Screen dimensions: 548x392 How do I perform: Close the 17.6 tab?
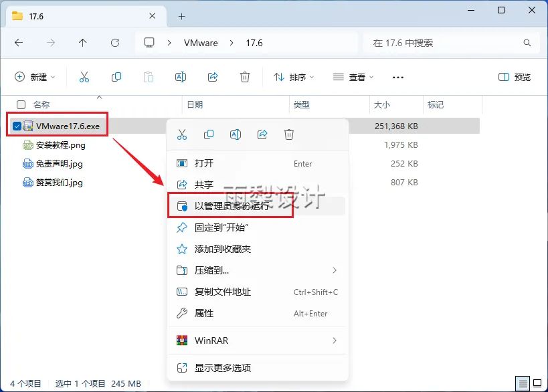coord(153,16)
